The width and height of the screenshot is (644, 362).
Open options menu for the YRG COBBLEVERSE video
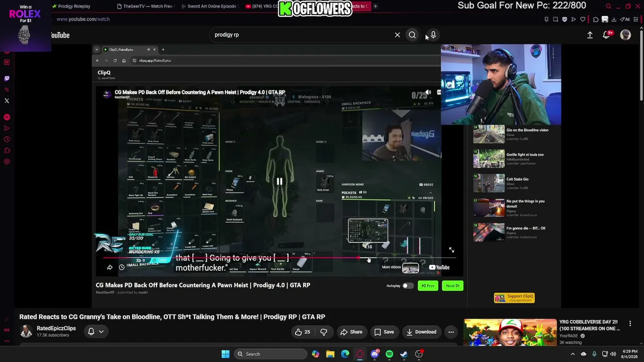(x=630, y=324)
